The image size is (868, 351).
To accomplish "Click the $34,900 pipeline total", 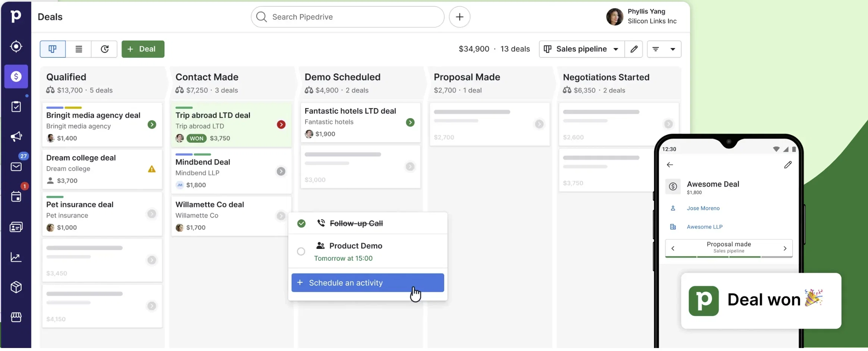I will [474, 49].
